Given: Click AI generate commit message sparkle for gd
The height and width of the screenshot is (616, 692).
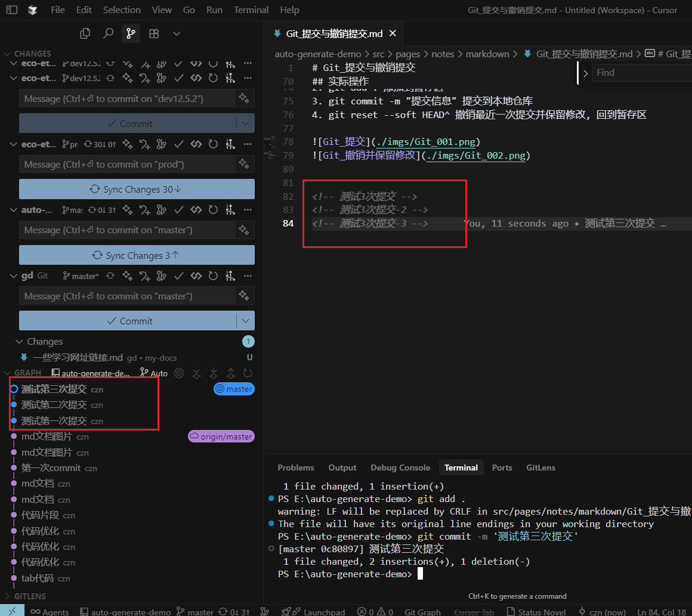Looking at the screenshot, I should (x=243, y=296).
